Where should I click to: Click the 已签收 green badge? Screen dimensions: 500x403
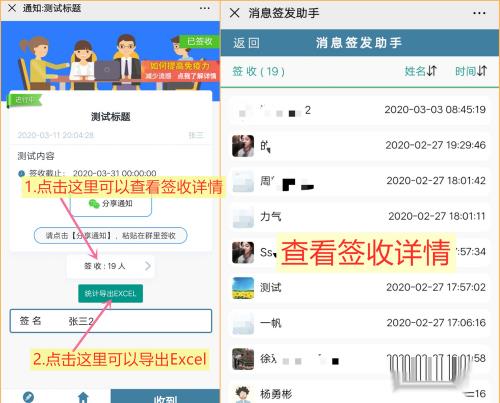tap(199, 42)
